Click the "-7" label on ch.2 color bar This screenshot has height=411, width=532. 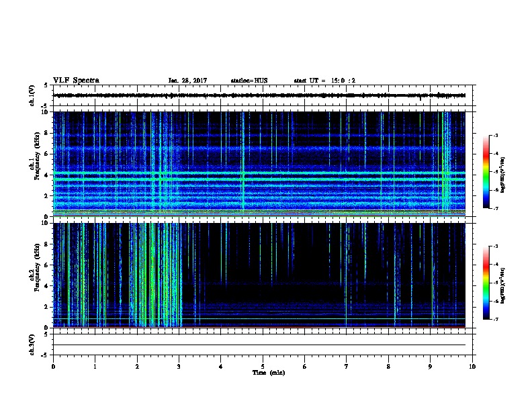tap(495, 319)
